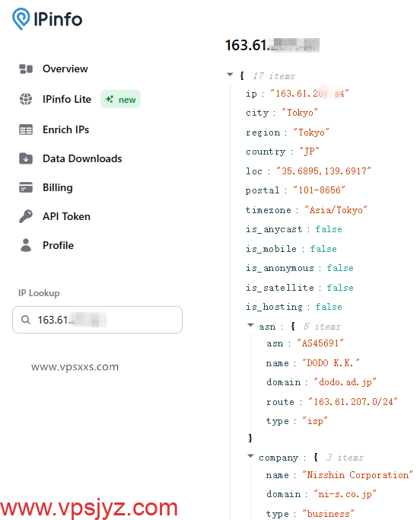Click the Profile person icon

pyautogui.click(x=26, y=245)
